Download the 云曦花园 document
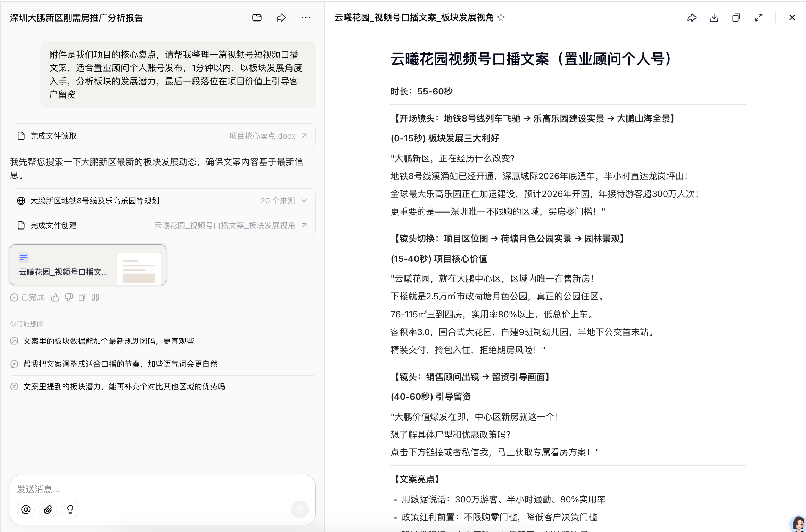This screenshot has height=532, width=806. [714, 18]
